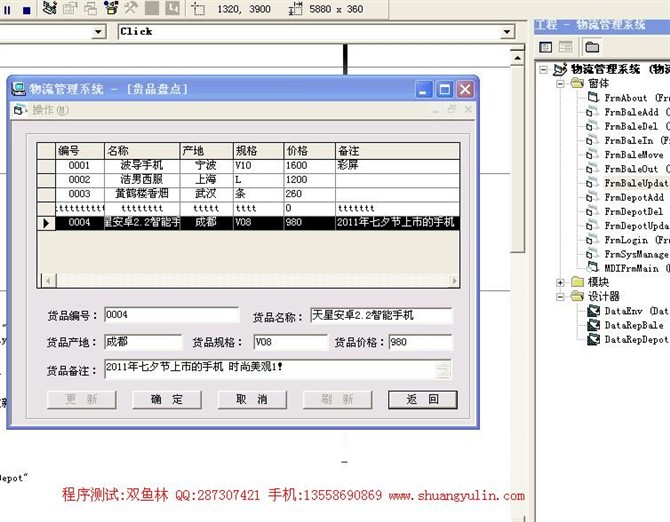Collapse the 设计器 folder node
670x522 pixels.
pos(560,296)
